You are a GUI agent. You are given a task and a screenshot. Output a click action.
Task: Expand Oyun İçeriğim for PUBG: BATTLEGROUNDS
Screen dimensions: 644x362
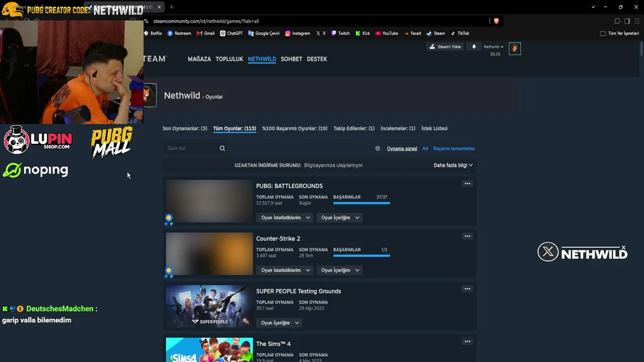pyautogui.click(x=340, y=218)
